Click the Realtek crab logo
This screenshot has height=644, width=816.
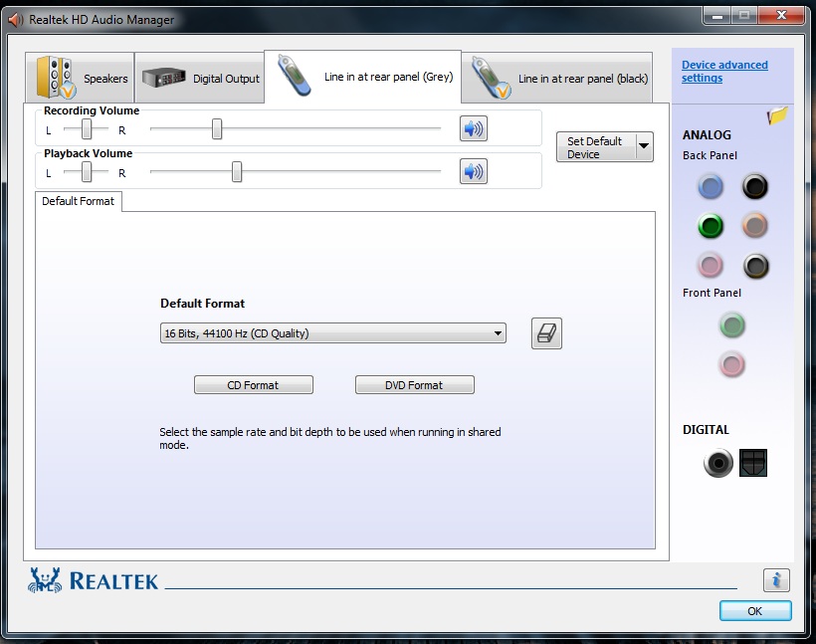[45, 580]
